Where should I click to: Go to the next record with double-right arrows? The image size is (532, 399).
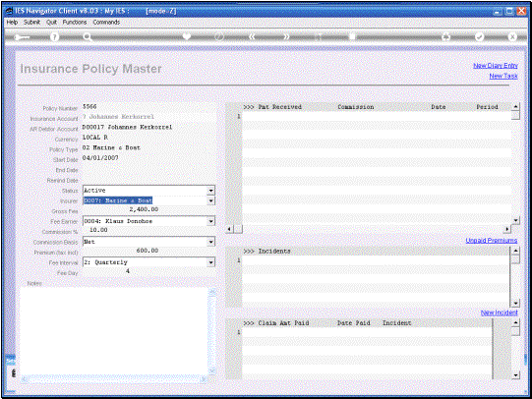pos(287,36)
